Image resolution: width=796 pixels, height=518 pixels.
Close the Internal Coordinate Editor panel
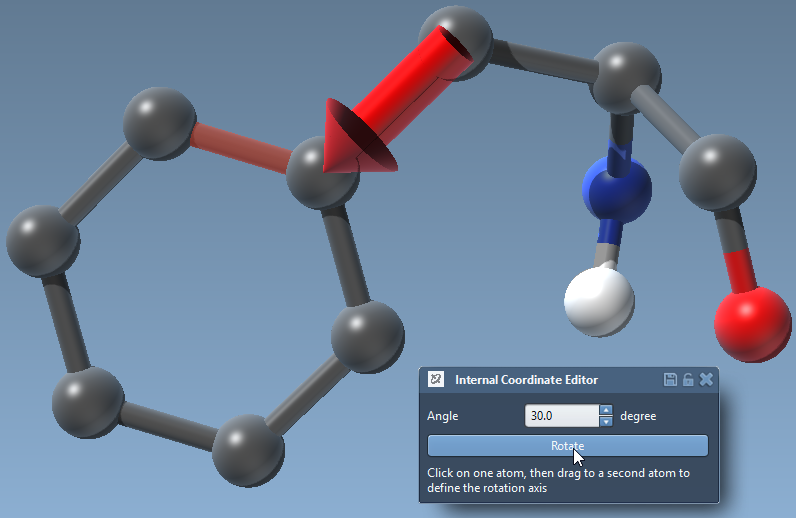point(706,379)
